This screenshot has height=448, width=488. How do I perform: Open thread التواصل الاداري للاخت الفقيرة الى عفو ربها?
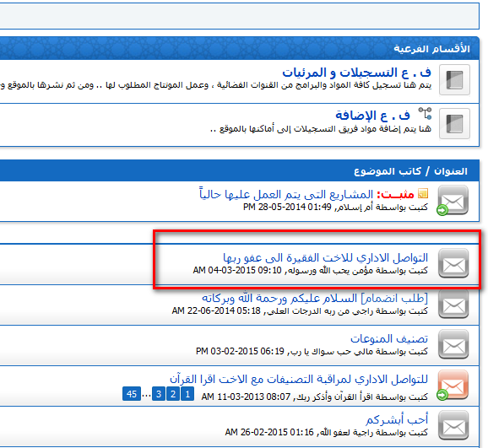coord(326,257)
